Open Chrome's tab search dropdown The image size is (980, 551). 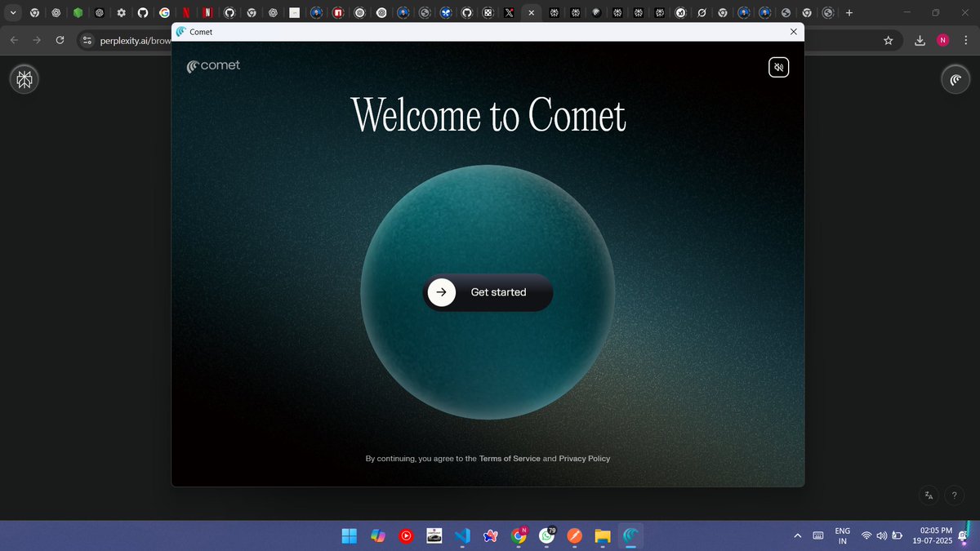(x=12, y=13)
